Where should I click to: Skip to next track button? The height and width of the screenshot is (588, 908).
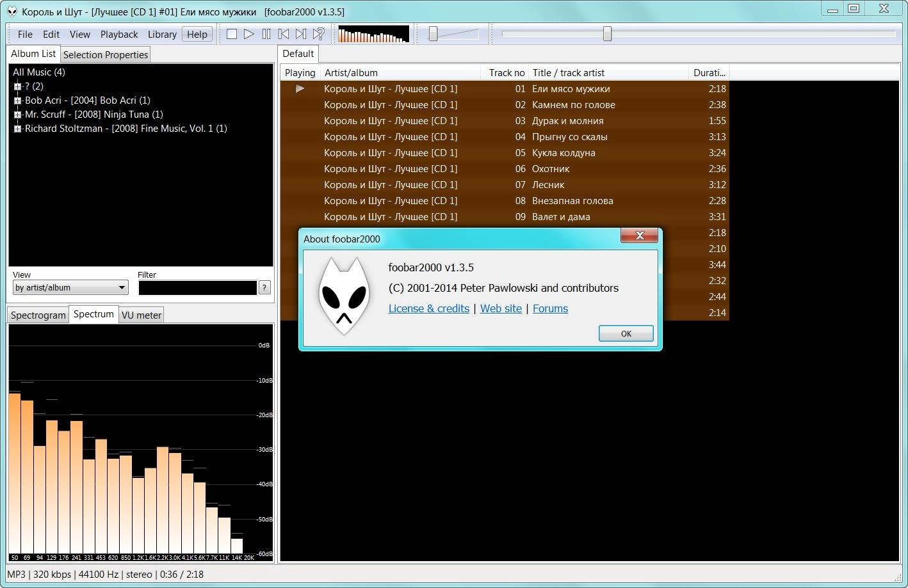301,34
